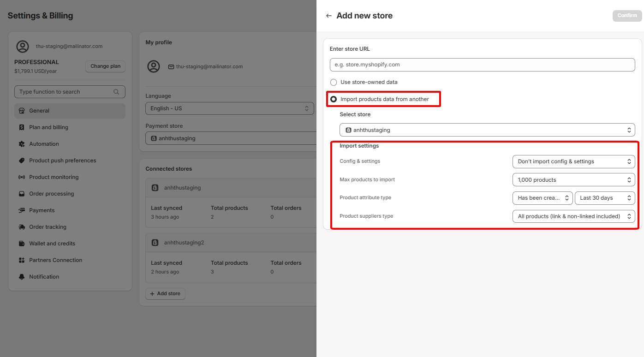The width and height of the screenshot is (644, 357).
Task: Select Import products data from another radio
Action: (x=334, y=99)
